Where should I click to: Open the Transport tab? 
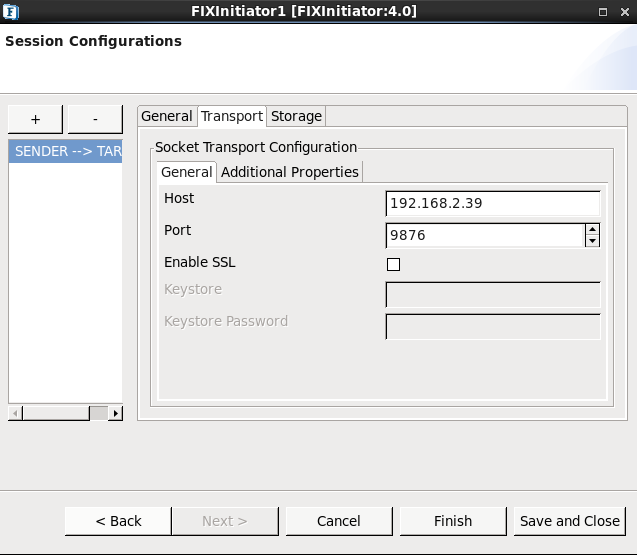pyautogui.click(x=232, y=116)
